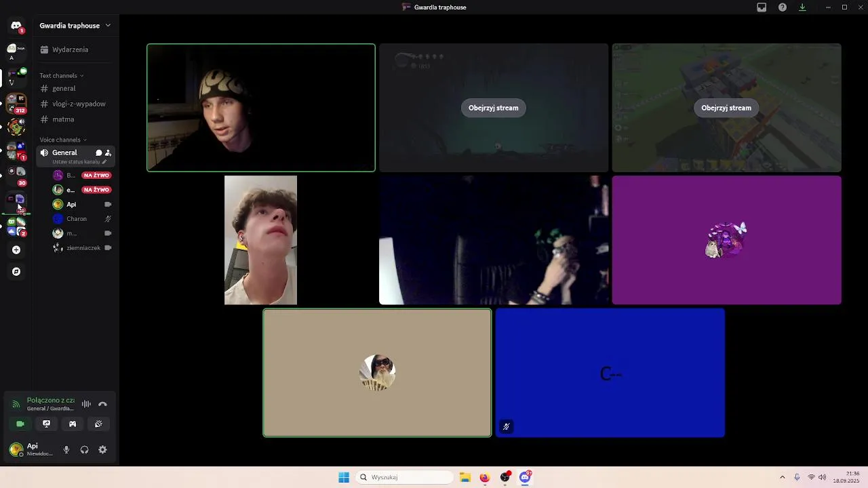
Task: Click Discord icon on taskbar
Action: click(x=525, y=477)
